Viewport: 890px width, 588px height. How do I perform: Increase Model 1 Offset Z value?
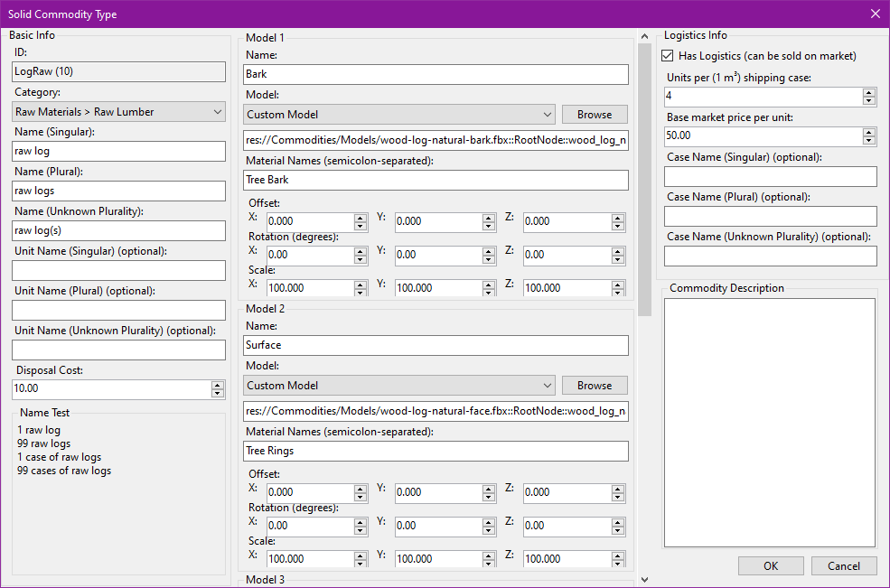tap(618, 218)
